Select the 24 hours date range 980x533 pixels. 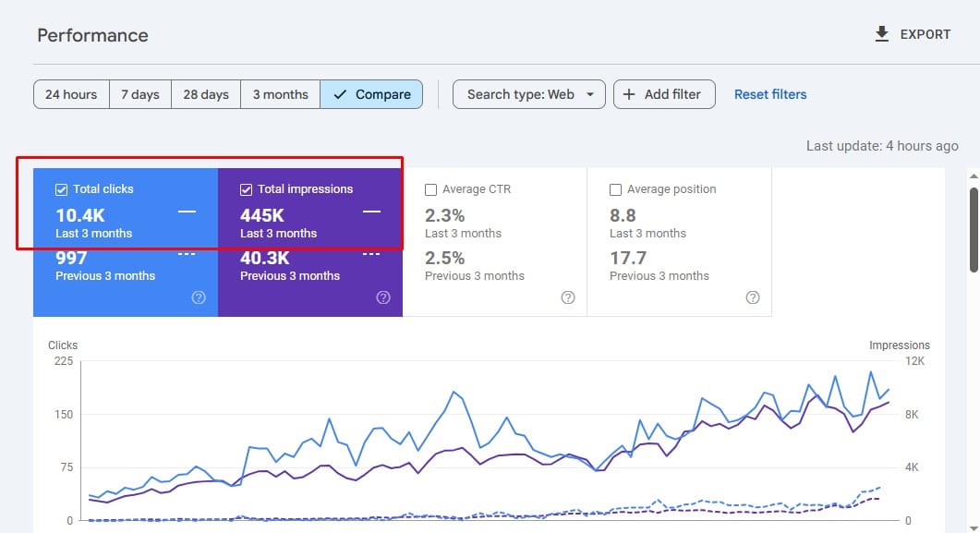(71, 94)
